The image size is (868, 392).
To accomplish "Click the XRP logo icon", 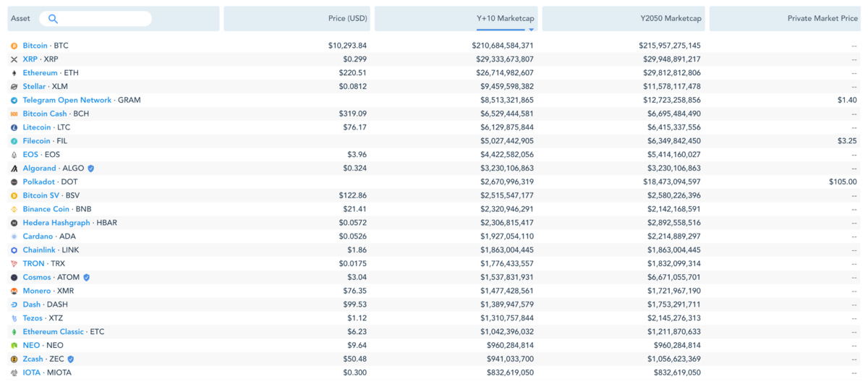I will coord(14,59).
